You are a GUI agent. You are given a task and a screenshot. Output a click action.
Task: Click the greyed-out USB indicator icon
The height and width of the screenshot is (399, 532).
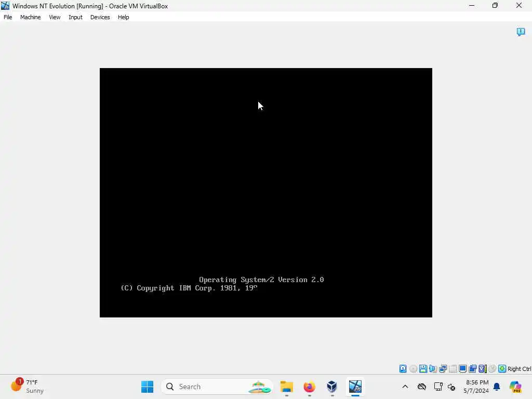[x=453, y=368]
